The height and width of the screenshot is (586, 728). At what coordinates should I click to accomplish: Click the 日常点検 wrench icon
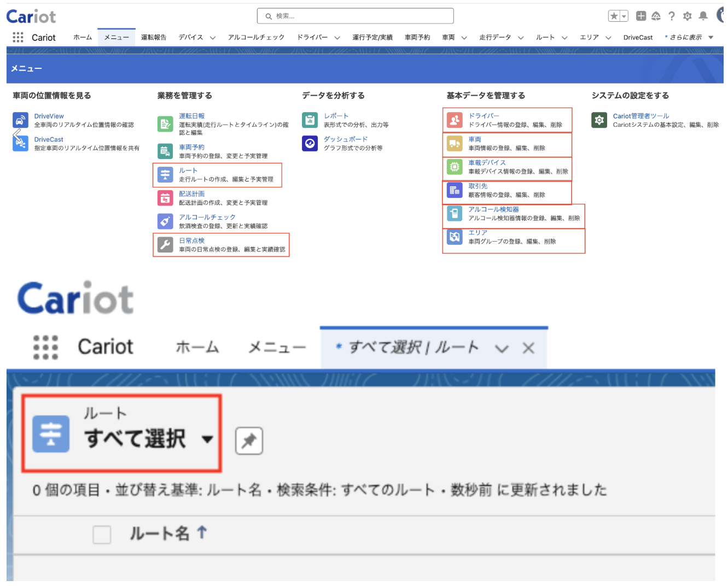[x=165, y=244]
